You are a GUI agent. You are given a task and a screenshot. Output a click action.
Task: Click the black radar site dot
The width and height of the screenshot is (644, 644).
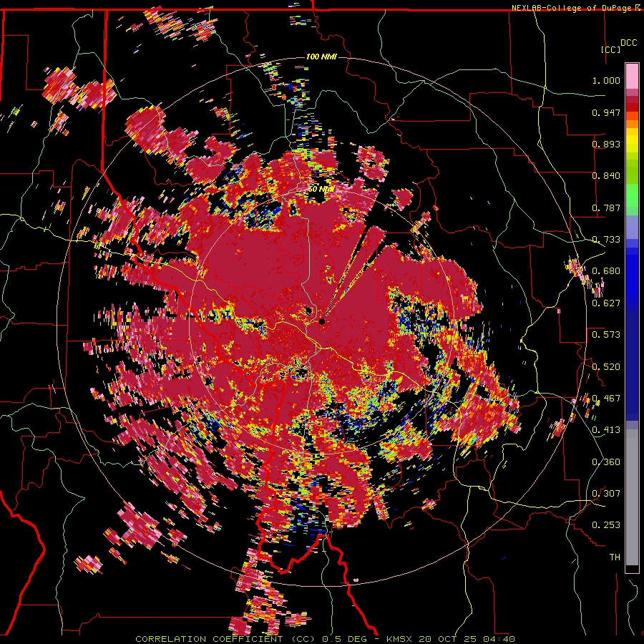321,321
